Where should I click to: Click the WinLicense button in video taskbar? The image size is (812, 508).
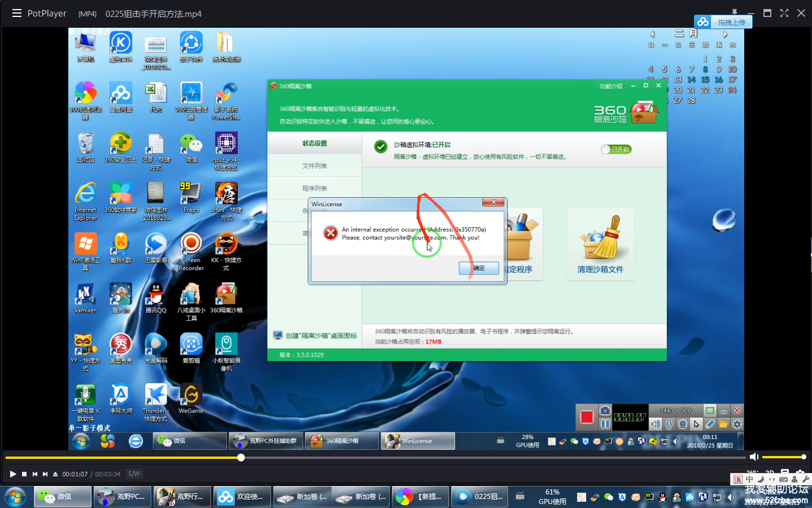(418, 441)
